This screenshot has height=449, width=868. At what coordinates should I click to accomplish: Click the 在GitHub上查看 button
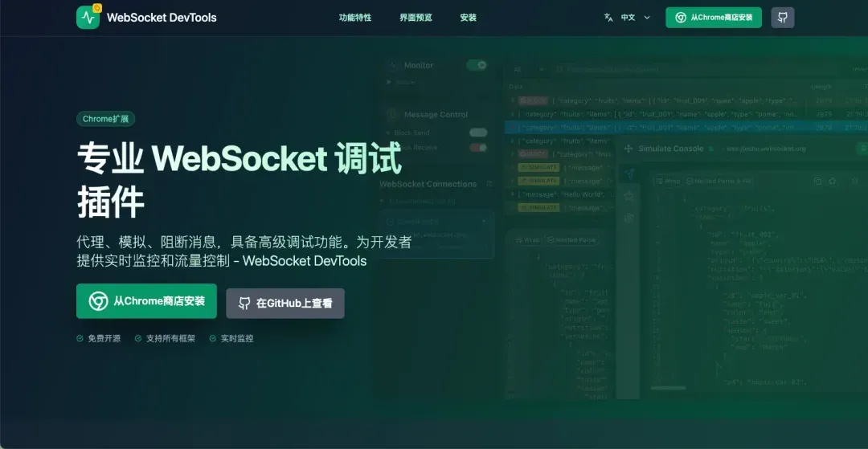coord(285,304)
